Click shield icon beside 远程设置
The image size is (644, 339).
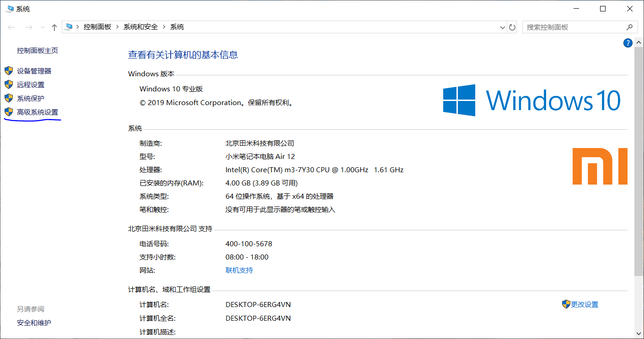pyautogui.click(x=9, y=85)
